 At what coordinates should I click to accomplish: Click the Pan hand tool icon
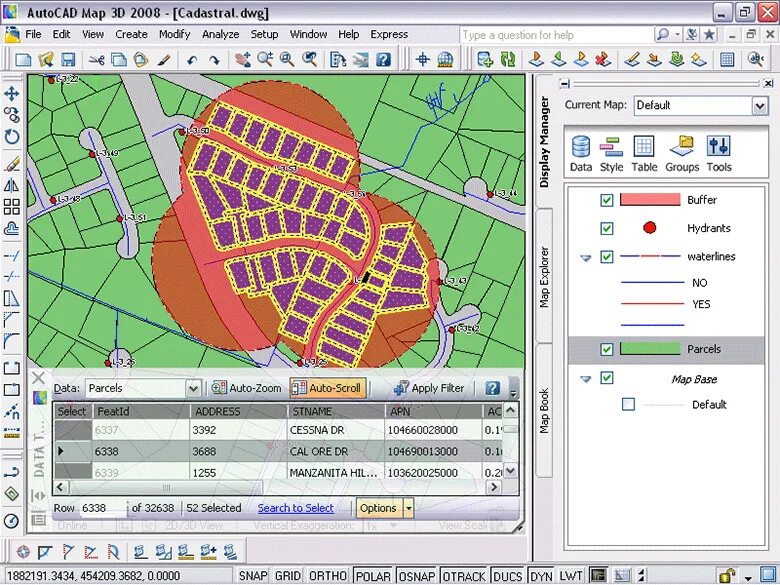(x=242, y=60)
